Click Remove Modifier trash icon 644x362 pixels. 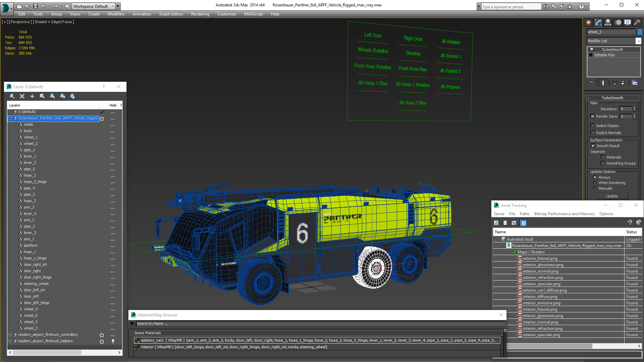click(623, 82)
